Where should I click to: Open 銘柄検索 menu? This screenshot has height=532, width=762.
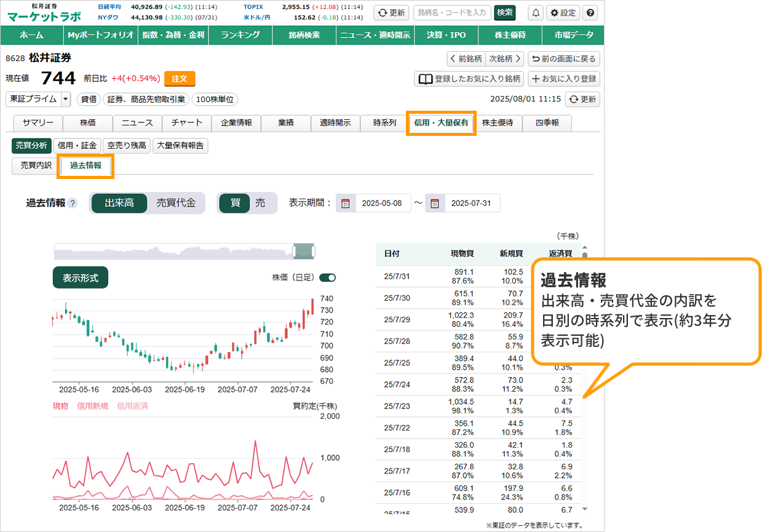click(x=304, y=35)
